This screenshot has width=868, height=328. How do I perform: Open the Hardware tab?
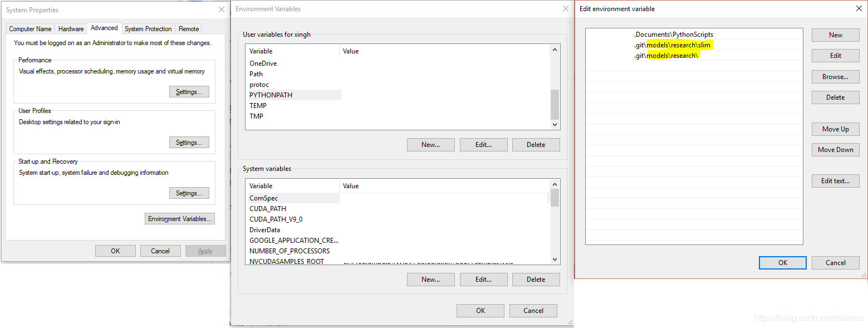point(71,29)
